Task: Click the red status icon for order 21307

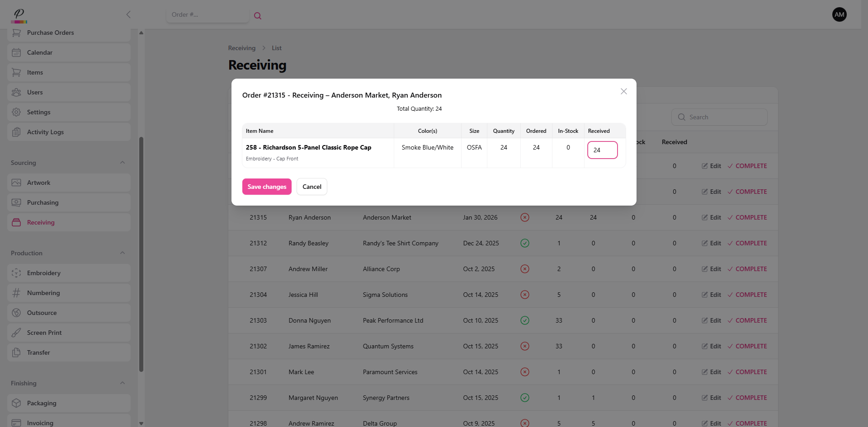Action: [x=525, y=269]
